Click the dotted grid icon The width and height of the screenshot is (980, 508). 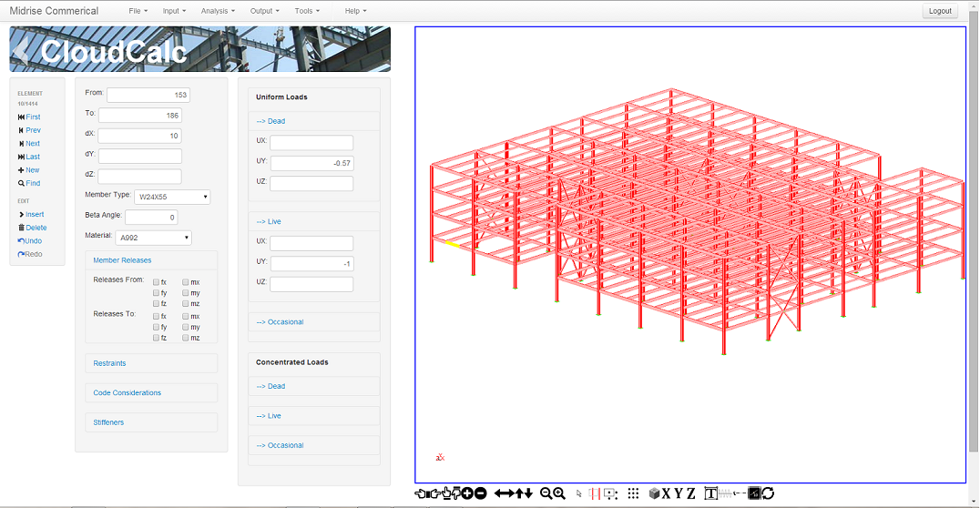[633, 493]
